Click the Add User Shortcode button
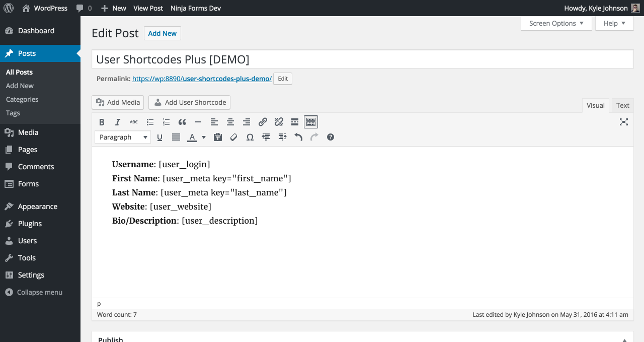 (189, 102)
